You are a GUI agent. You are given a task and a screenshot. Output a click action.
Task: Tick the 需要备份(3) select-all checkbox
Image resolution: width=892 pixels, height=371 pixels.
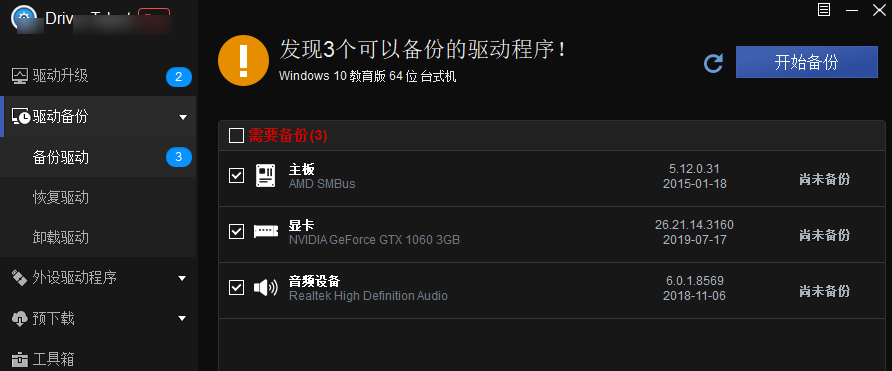pyautogui.click(x=236, y=135)
